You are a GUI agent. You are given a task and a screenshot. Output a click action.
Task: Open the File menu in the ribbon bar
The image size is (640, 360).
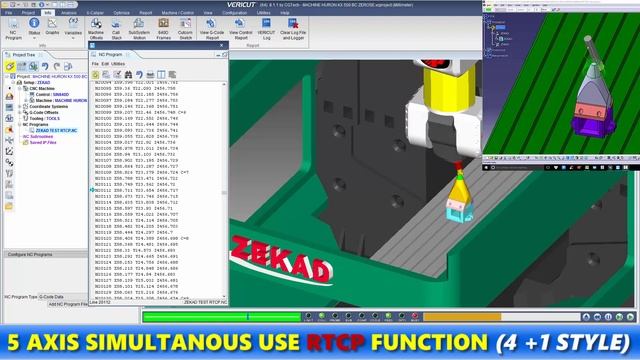point(8,13)
